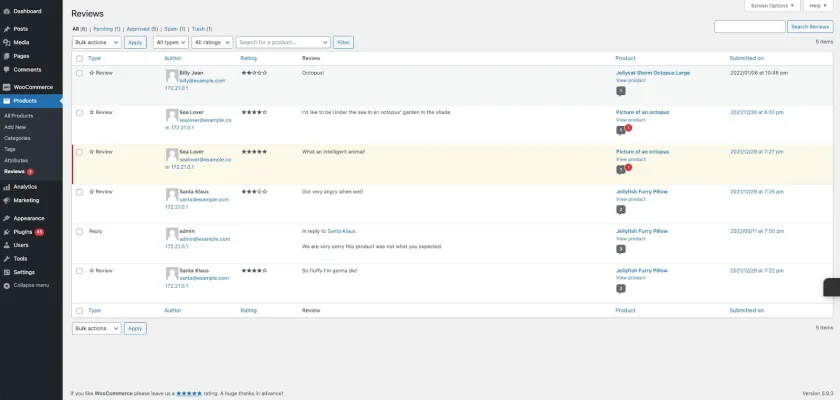Open the top Bulk actions dropdown
This screenshot has width=840, height=400.
[x=96, y=42]
